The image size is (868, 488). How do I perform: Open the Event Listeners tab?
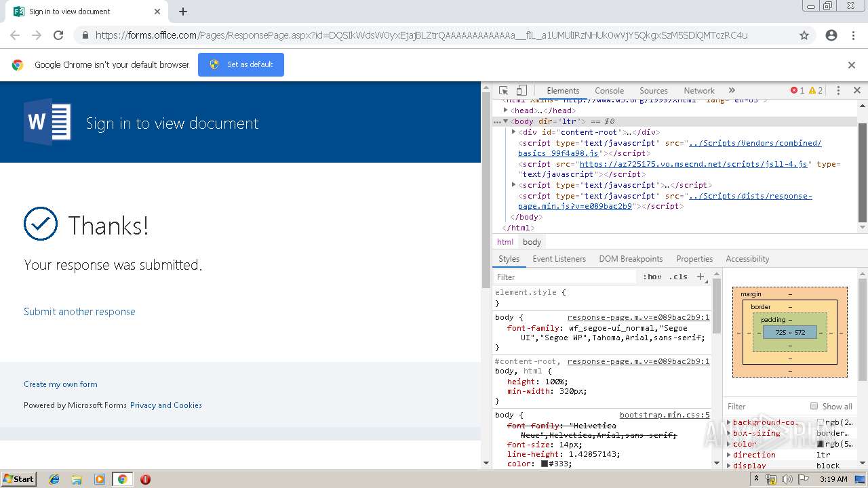coord(559,259)
